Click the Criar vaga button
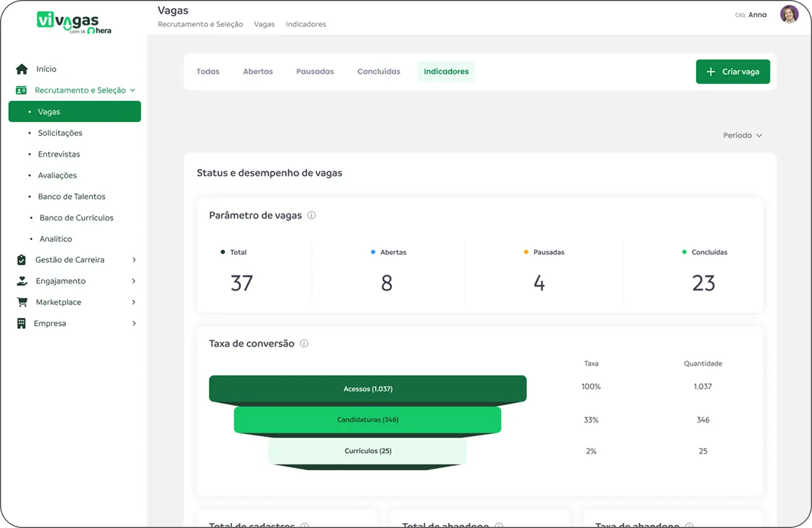Screen dimensions: 812x528 coord(732,72)
